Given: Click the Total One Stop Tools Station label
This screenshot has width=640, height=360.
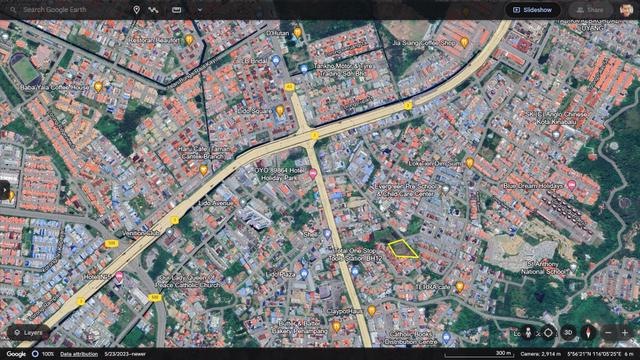Looking at the screenshot, I should (x=355, y=255).
